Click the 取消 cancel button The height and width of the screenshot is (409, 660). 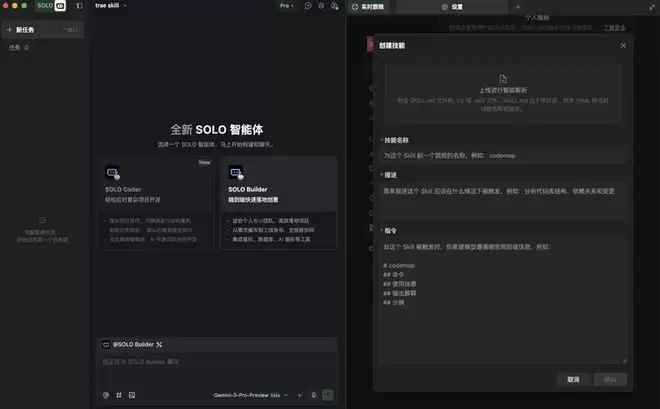coord(573,380)
